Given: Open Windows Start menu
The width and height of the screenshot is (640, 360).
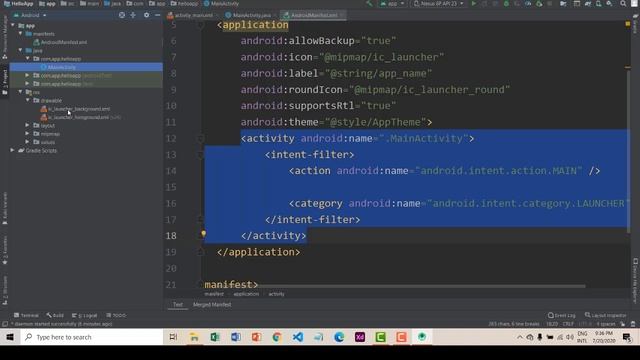Looking at the screenshot, I should pyautogui.click(x=10, y=337).
